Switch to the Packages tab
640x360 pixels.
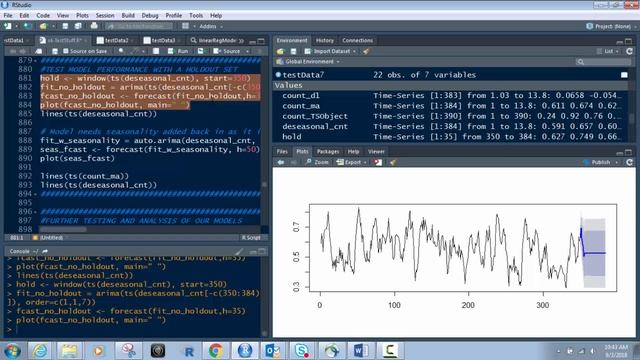tap(328, 151)
